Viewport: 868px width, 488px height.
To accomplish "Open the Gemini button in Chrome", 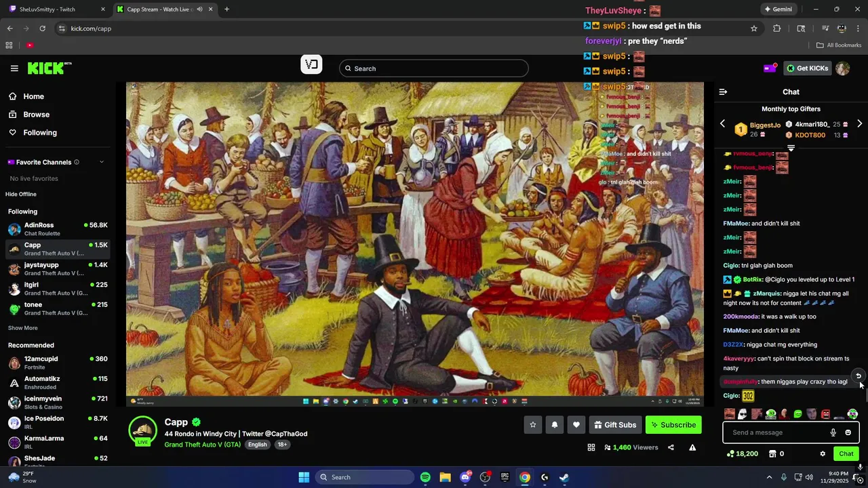I will point(778,9).
